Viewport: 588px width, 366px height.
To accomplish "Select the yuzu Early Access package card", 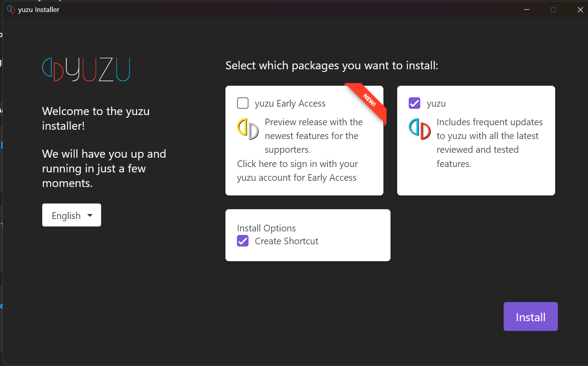I will pyautogui.click(x=304, y=140).
